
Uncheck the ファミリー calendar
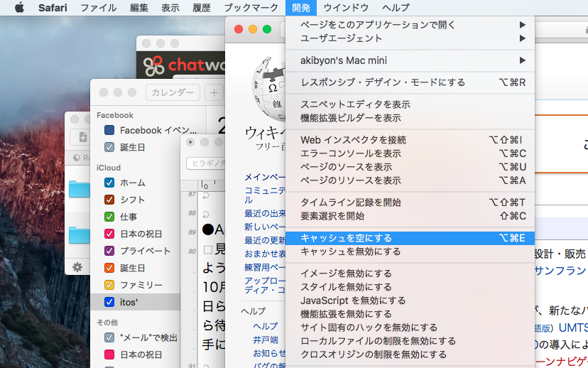[109, 285]
